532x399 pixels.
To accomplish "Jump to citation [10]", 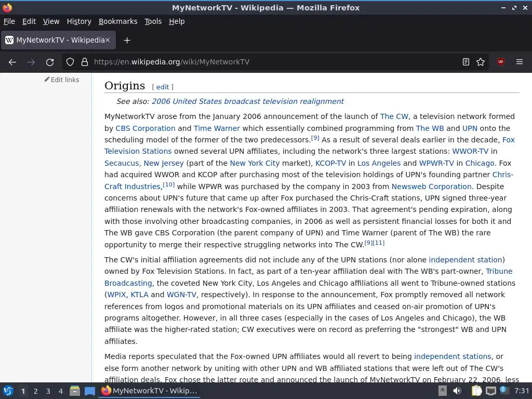I will tap(169, 184).
